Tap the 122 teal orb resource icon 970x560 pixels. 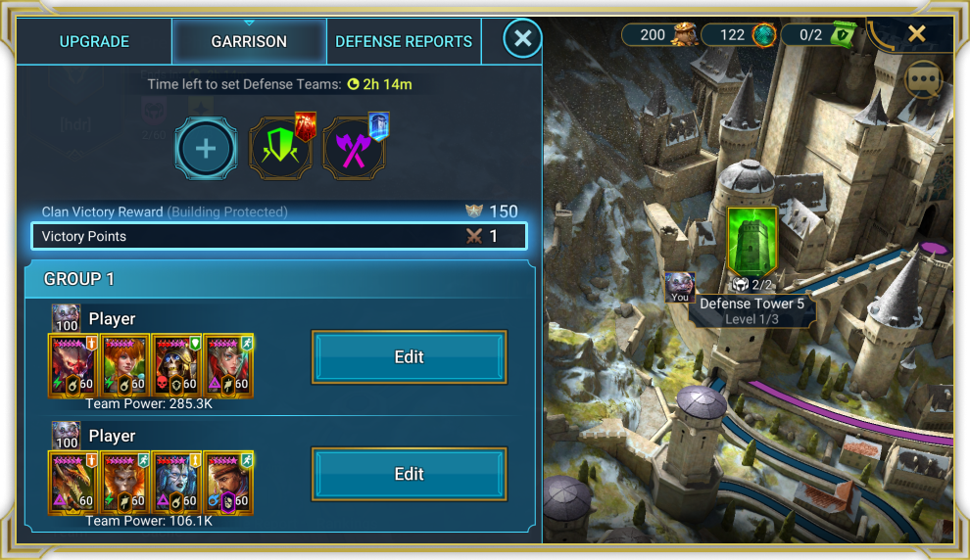coord(764,34)
